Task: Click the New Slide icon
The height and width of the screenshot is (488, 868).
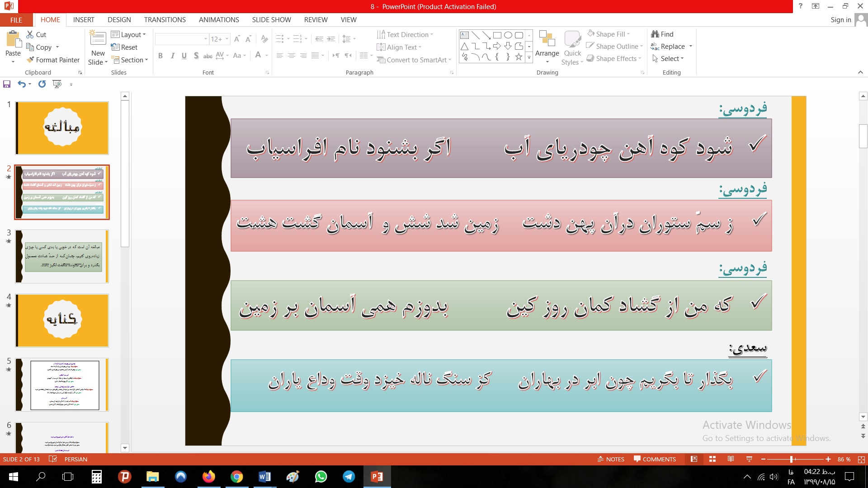Action: tap(98, 39)
